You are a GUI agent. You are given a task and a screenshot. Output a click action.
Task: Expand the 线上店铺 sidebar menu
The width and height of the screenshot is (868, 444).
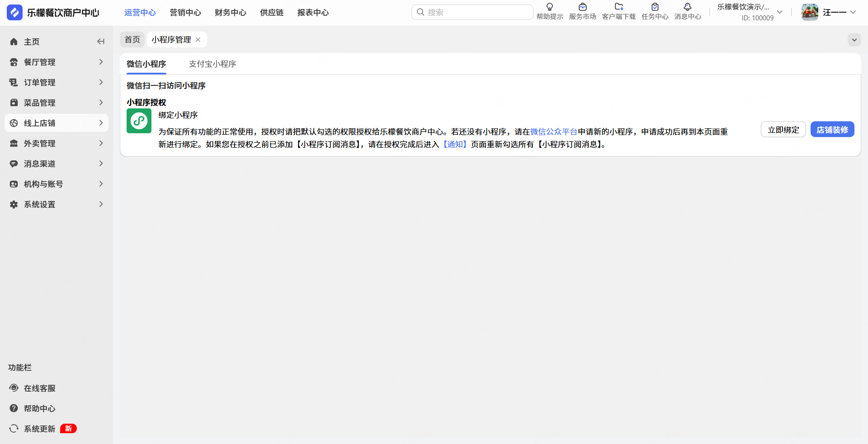point(57,123)
